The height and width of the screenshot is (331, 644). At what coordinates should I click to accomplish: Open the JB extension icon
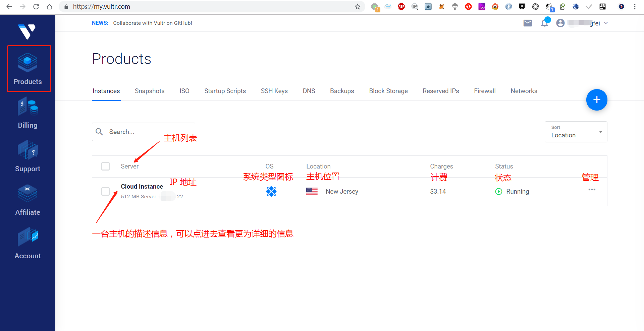pos(602,6)
